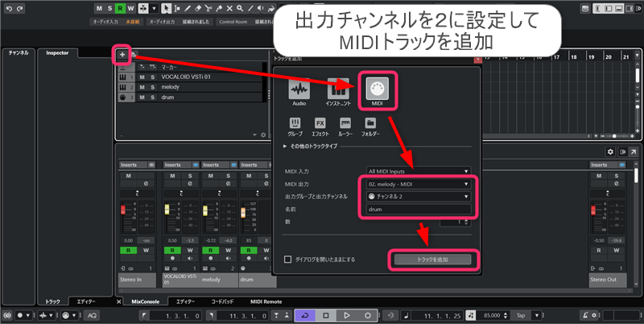Open the record mode dropdown in transport
Viewport: 644px width, 324px height.
coord(28,315)
